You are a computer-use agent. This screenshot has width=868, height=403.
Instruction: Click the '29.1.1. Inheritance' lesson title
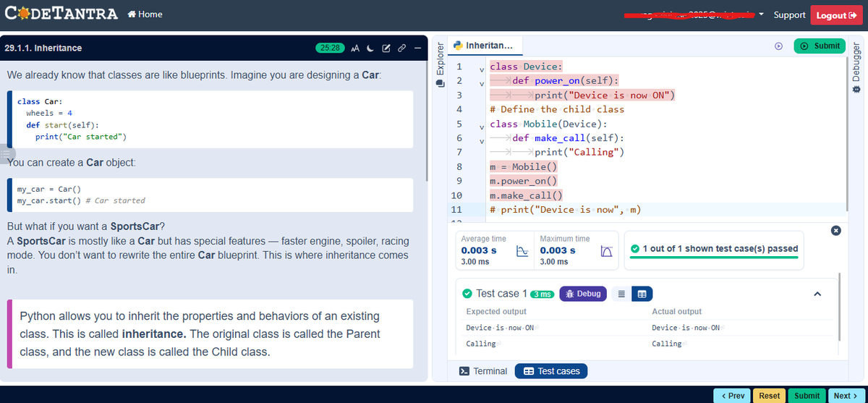43,48
